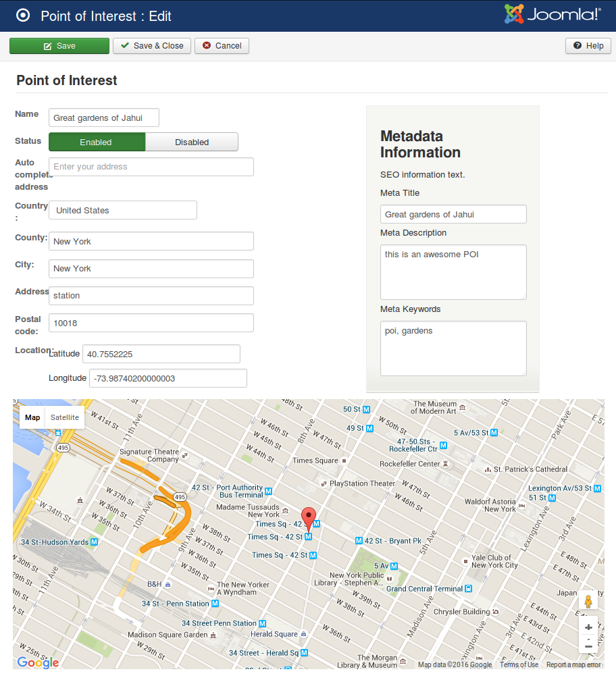Click the B&H store icon
The height and width of the screenshot is (680, 616).
coord(168,585)
